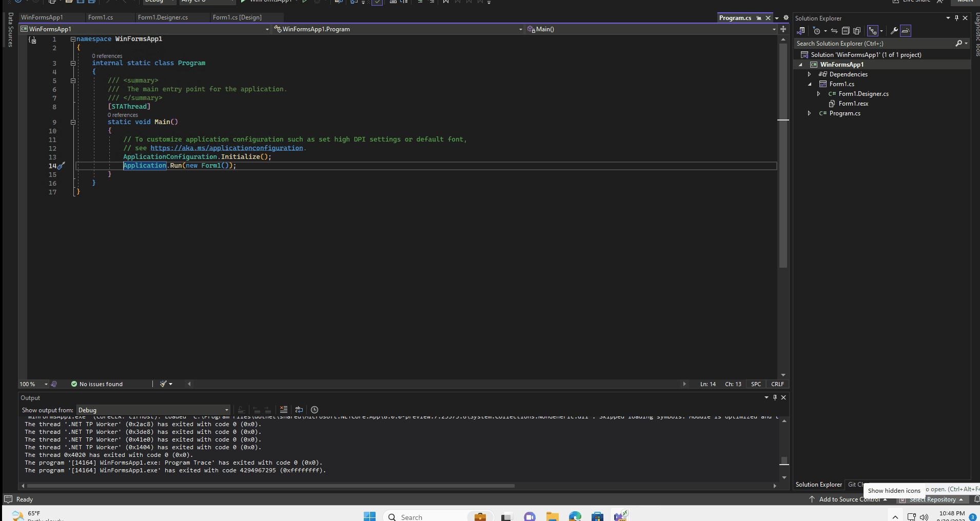Select Form1.resx in Solution Explorer
Image resolution: width=980 pixels, height=521 pixels.
point(853,104)
